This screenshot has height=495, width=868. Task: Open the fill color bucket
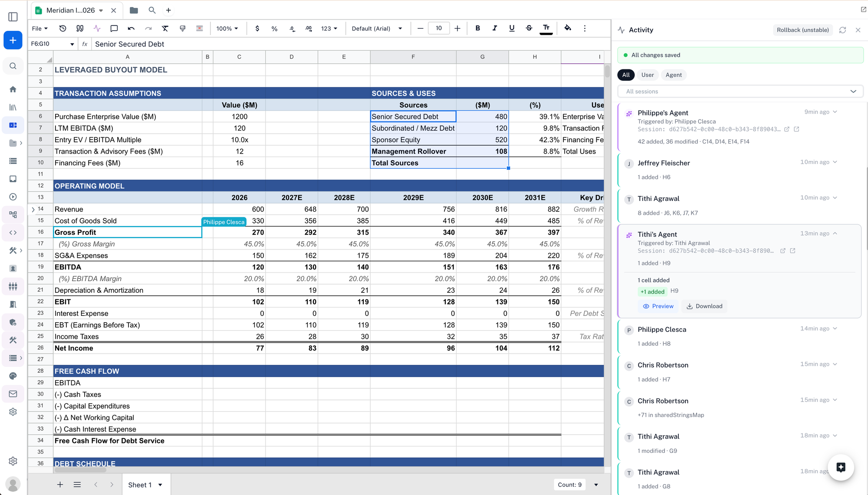pos(567,28)
